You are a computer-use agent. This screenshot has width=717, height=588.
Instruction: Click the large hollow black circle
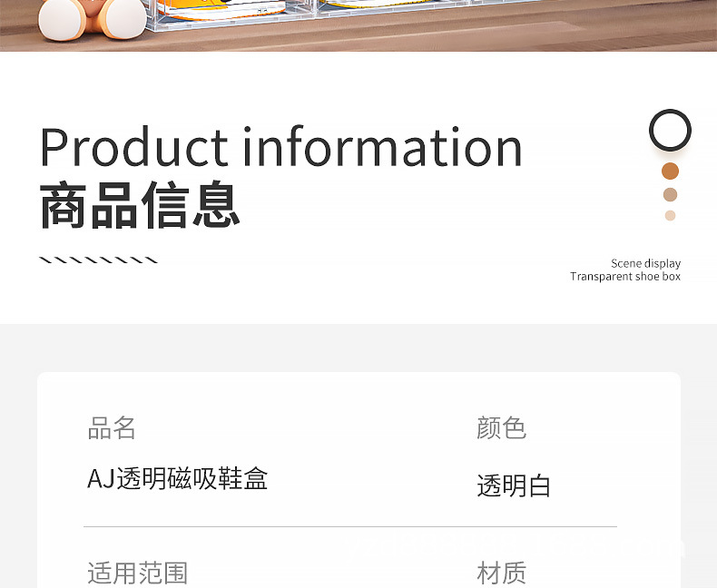click(x=670, y=131)
